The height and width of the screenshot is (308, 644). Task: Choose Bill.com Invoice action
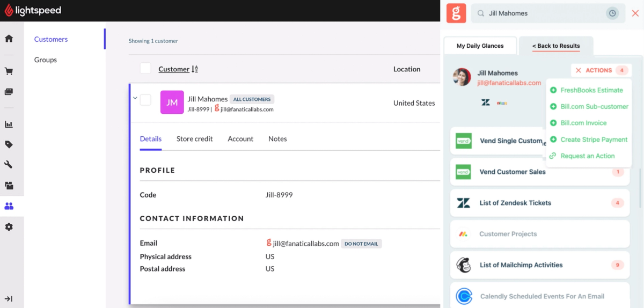tap(583, 123)
